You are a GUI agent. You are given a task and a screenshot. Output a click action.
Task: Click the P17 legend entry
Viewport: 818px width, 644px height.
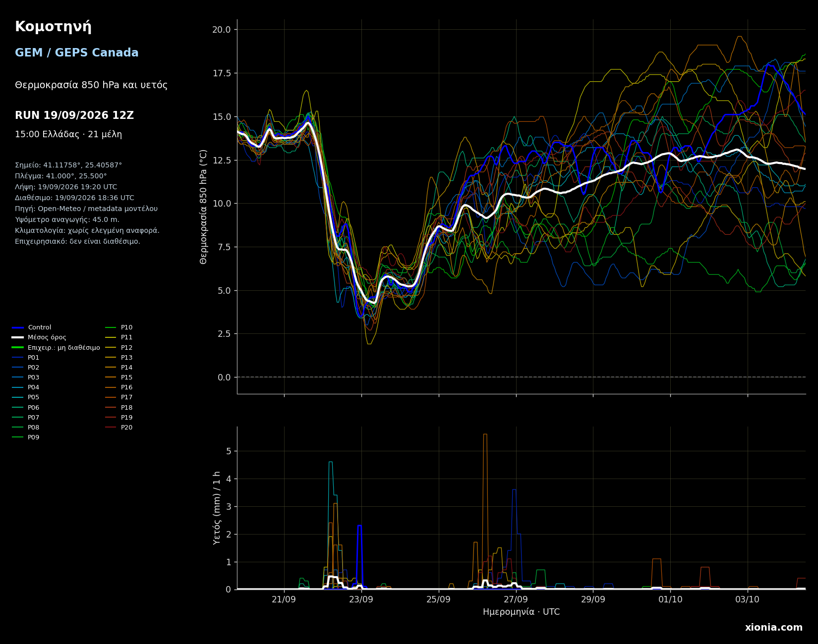119,397
